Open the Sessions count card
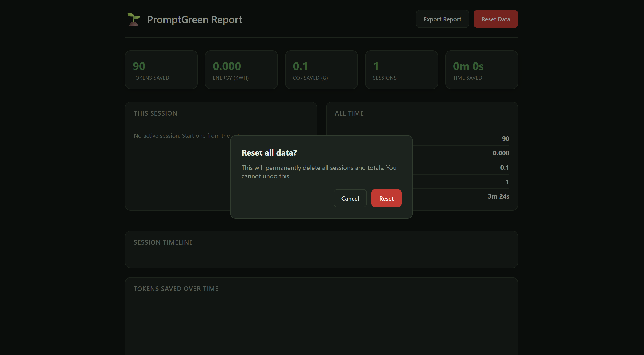 tap(401, 70)
